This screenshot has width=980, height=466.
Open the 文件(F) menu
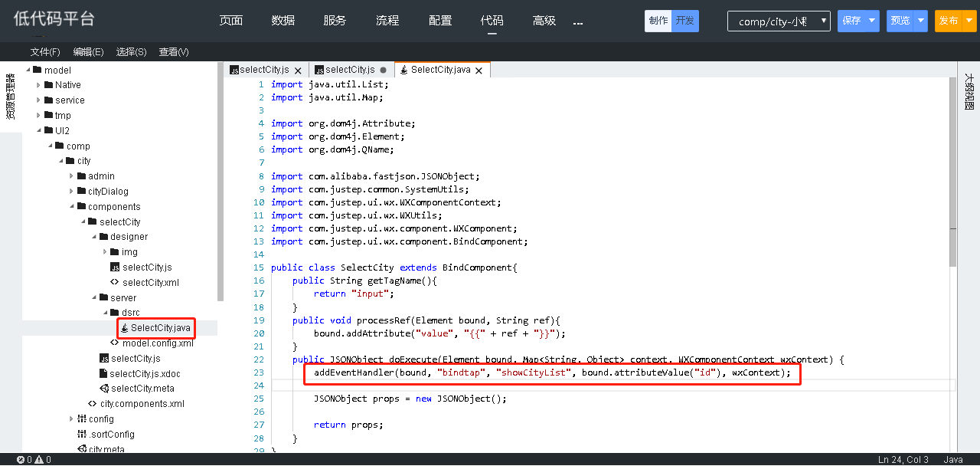click(45, 52)
